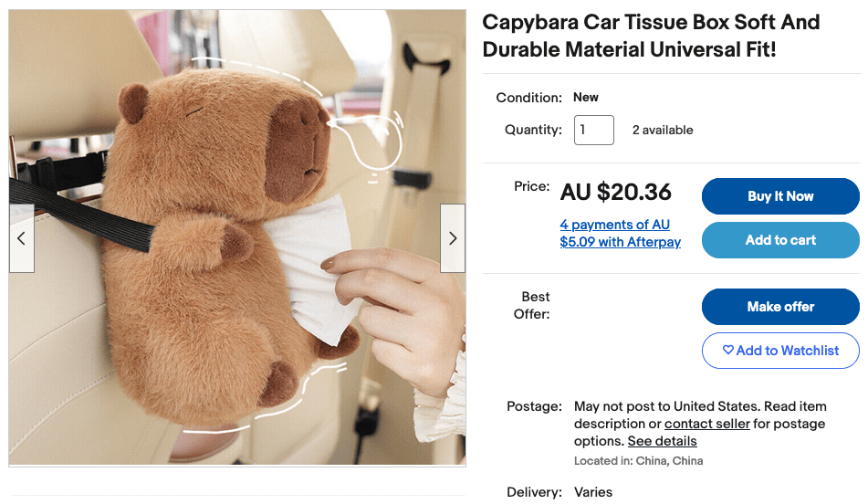Click the Make offer button

pyautogui.click(x=780, y=307)
